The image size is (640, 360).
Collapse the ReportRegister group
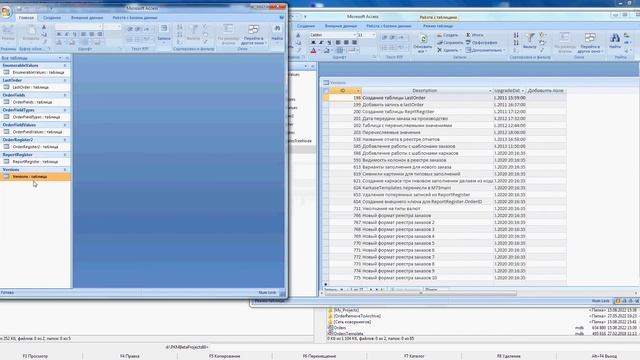coord(65,155)
